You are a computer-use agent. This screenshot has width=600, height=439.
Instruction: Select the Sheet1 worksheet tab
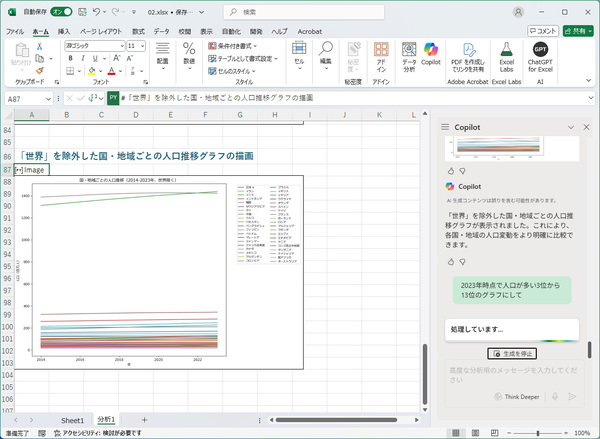point(72,420)
